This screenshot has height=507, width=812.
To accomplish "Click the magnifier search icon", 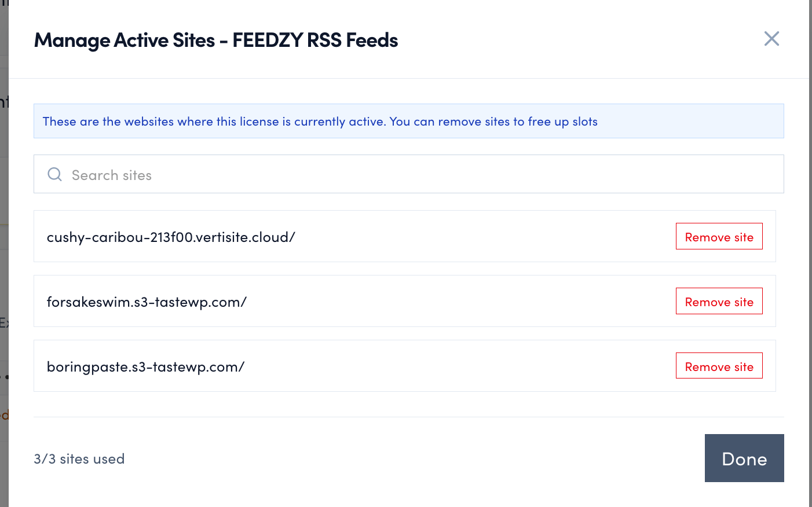I will click(x=54, y=174).
